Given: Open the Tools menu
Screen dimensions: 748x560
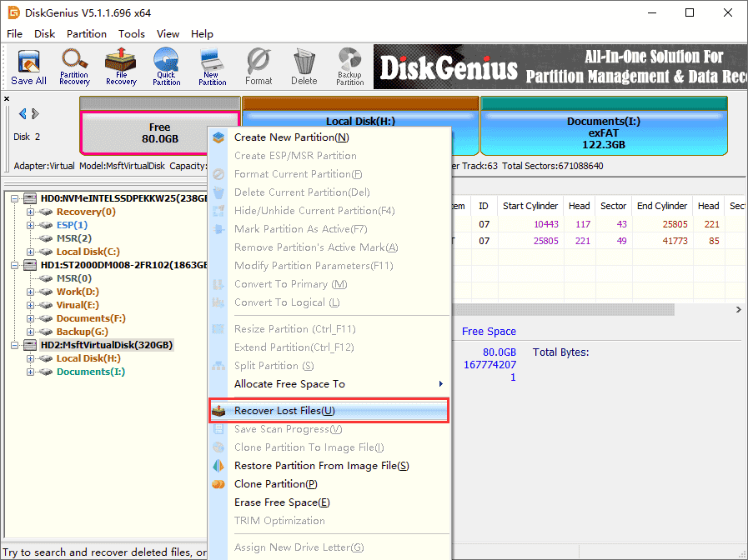Looking at the screenshot, I should click(131, 34).
